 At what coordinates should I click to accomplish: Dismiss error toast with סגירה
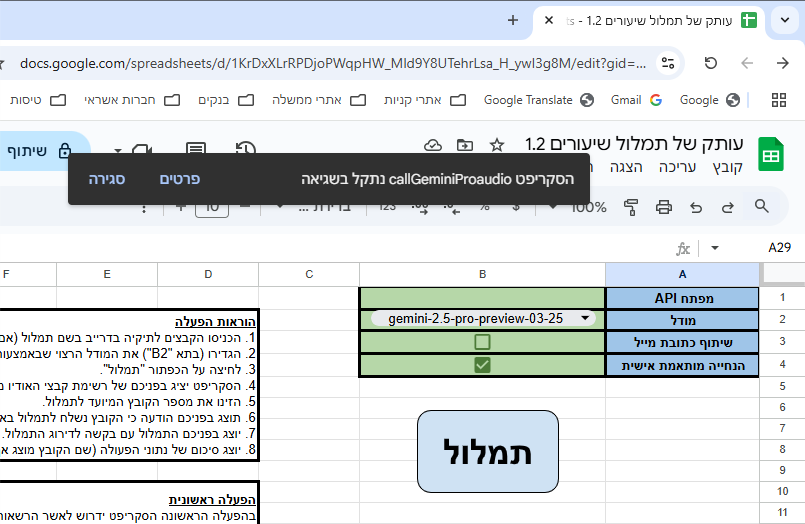(x=107, y=179)
